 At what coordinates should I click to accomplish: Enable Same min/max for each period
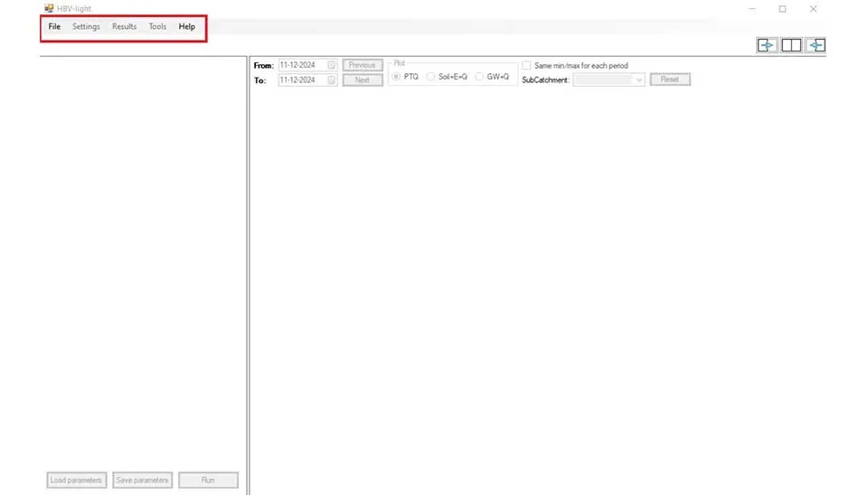(x=526, y=66)
